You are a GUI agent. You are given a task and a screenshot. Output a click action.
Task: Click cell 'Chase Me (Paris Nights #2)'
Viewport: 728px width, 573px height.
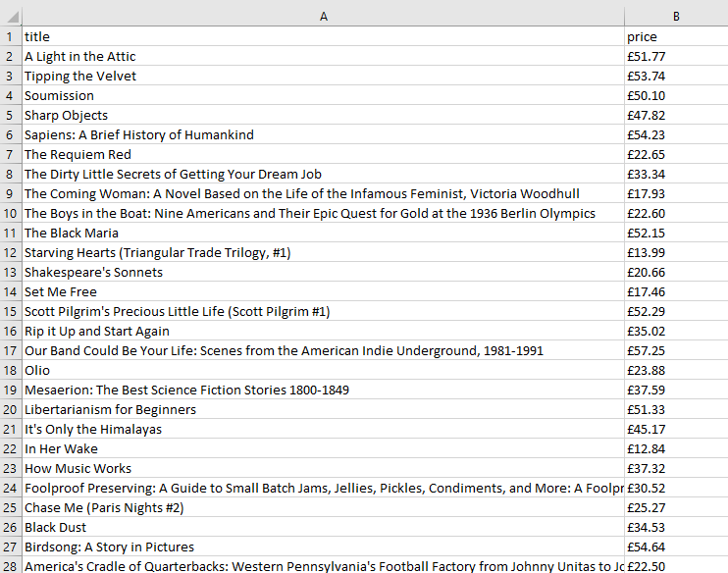pos(323,507)
